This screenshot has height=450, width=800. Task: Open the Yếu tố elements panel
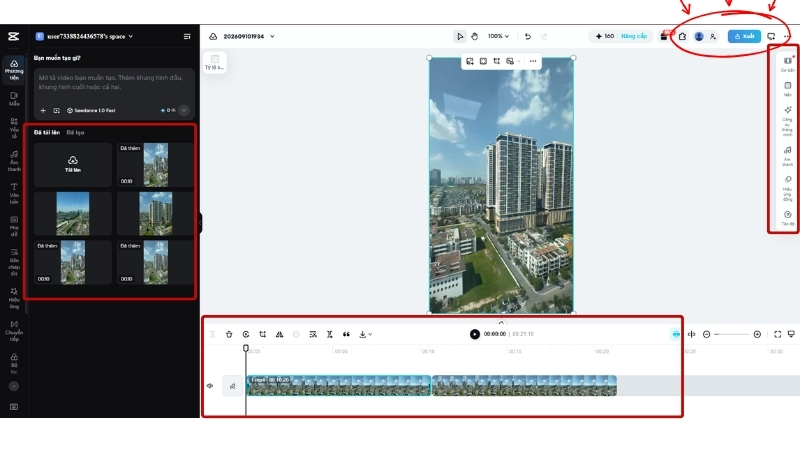click(x=14, y=128)
